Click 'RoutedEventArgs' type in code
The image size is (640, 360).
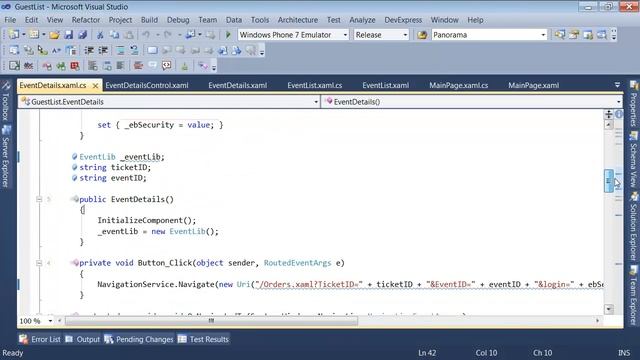[x=298, y=263]
